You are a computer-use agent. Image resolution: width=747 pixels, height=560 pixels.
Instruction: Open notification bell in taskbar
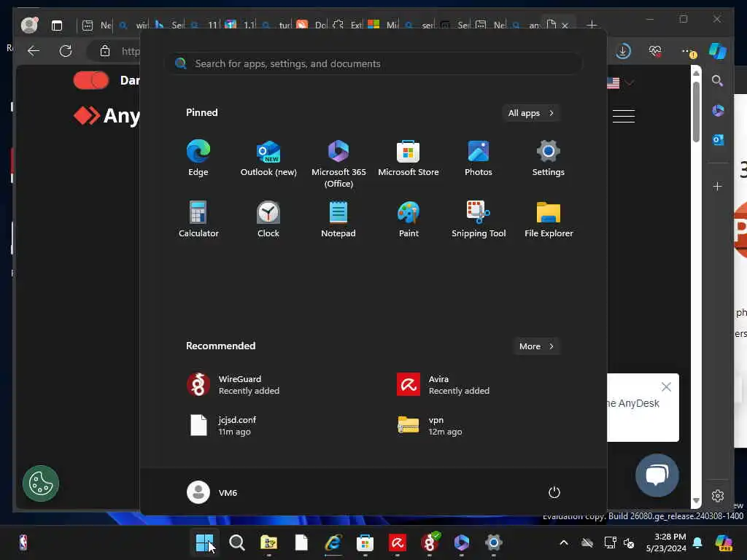pos(697,542)
